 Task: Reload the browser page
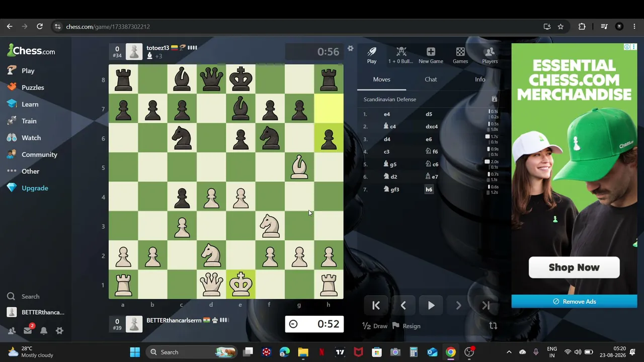coord(40,27)
